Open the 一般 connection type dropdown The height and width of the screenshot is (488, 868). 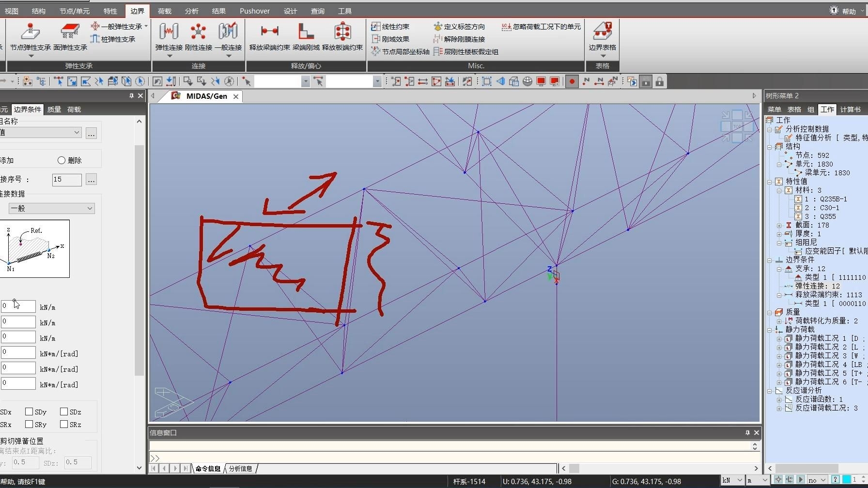51,208
